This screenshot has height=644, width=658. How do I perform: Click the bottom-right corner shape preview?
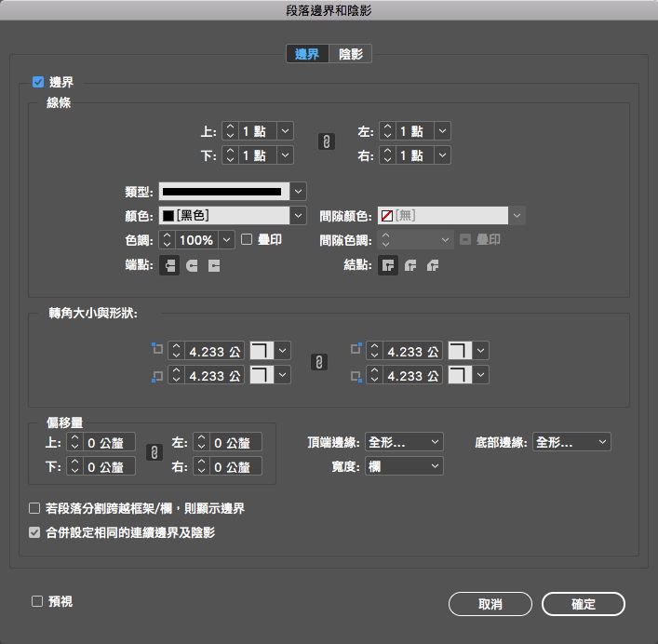click(460, 375)
